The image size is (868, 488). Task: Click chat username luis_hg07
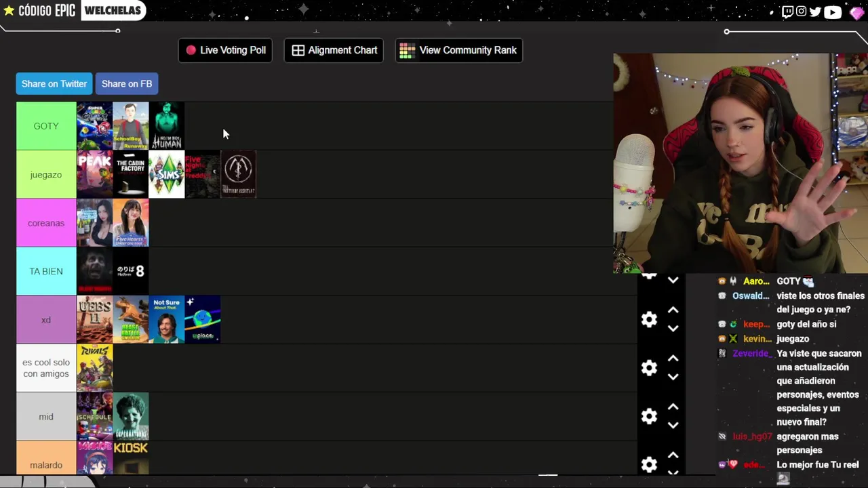(x=752, y=436)
